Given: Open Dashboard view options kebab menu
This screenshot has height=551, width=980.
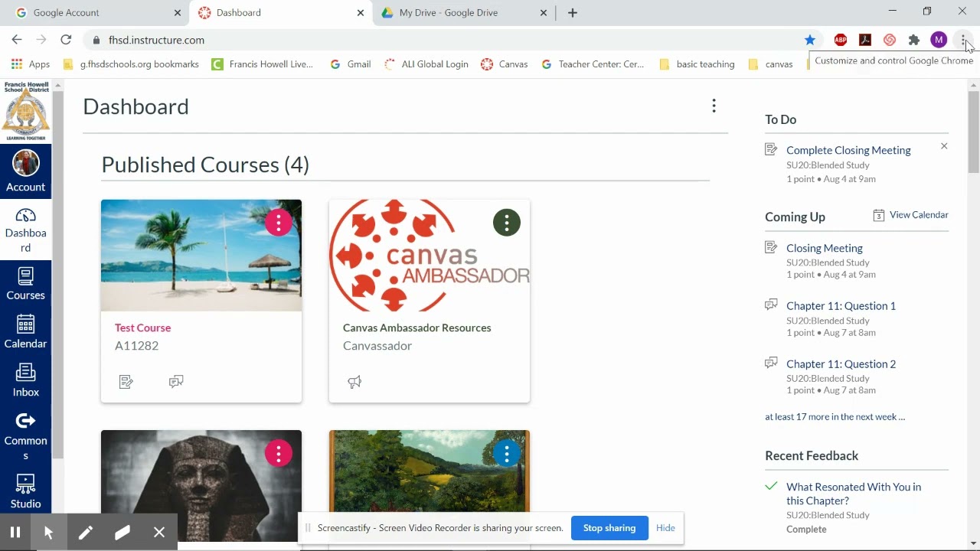Looking at the screenshot, I should 714,106.
